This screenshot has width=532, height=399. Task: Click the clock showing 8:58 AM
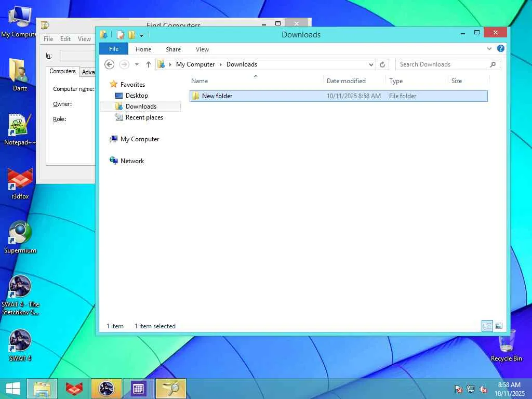point(509,389)
